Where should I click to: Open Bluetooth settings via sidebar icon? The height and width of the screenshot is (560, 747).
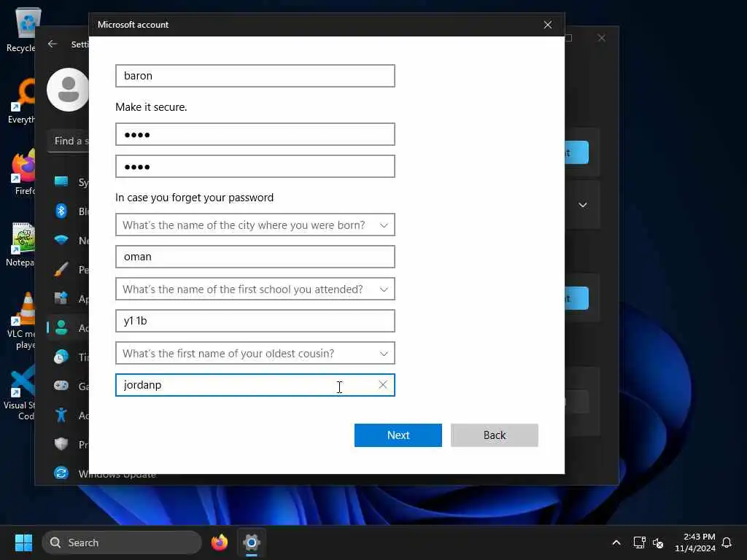point(61,211)
